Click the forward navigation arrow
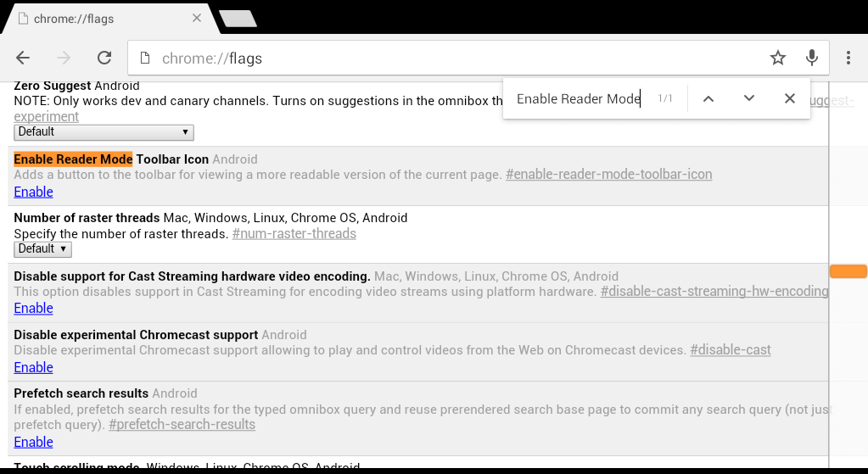 click(64, 58)
